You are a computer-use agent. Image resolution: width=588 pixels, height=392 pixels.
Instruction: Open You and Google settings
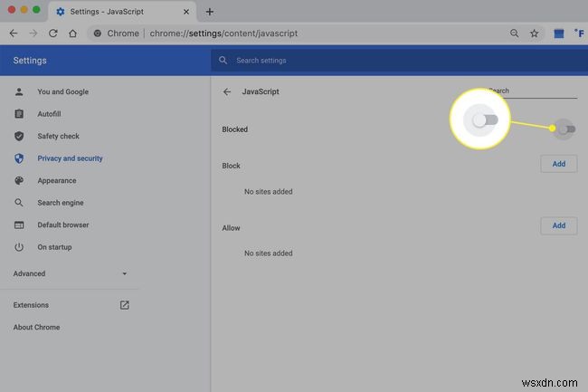click(63, 92)
